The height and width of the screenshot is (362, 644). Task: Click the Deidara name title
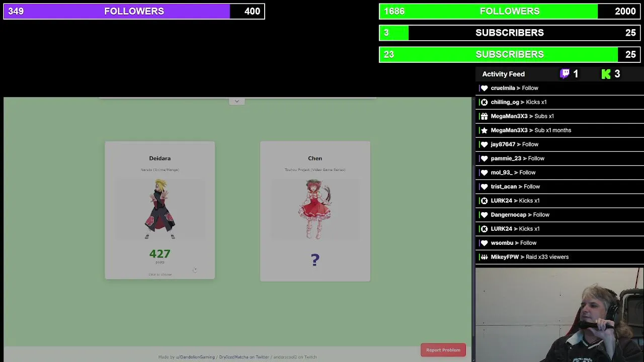pyautogui.click(x=160, y=158)
